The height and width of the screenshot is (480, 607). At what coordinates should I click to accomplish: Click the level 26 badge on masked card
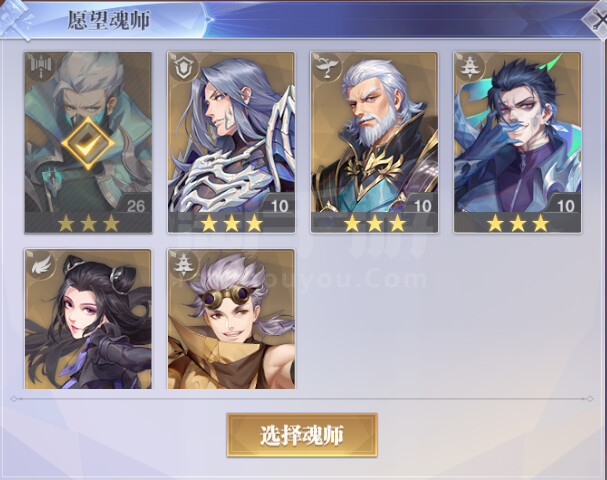135,206
